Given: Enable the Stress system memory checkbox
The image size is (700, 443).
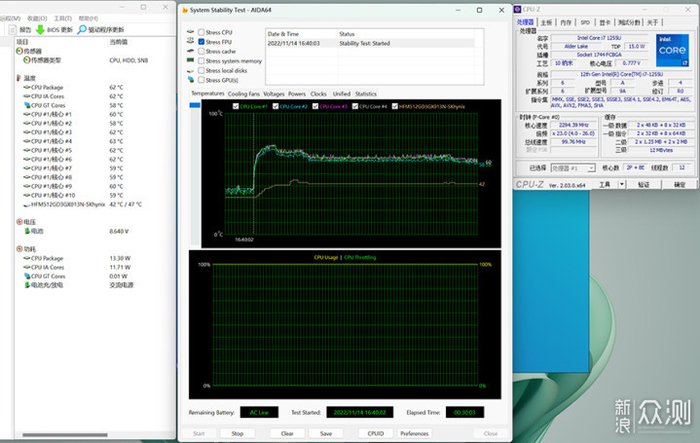Looking at the screenshot, I should coord(201,61).
